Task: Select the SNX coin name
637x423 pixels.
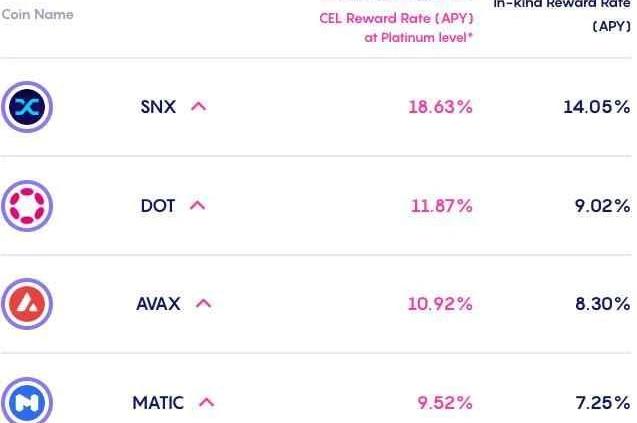Action: pos(158,107)
